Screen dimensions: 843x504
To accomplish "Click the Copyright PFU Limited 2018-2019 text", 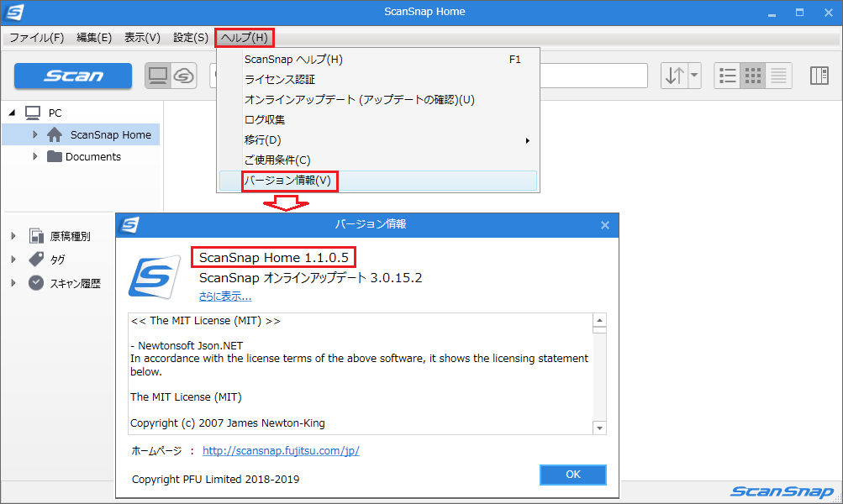I will click(216, 480).
